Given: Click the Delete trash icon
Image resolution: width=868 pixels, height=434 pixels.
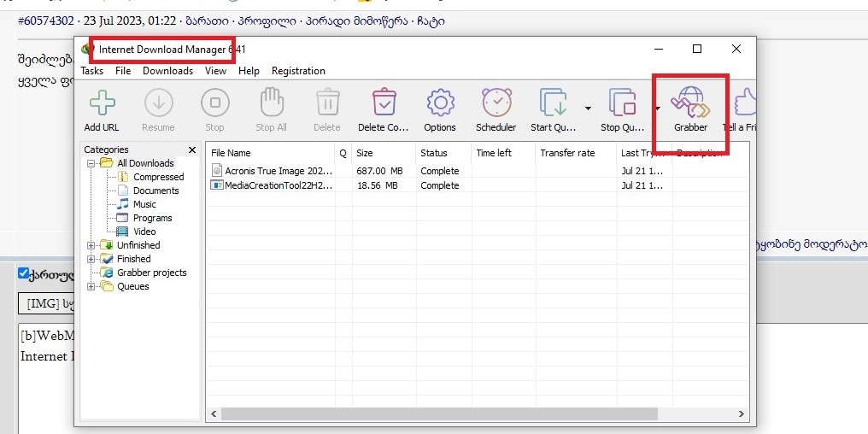Looking at the screenshot, I should point(328,103).
